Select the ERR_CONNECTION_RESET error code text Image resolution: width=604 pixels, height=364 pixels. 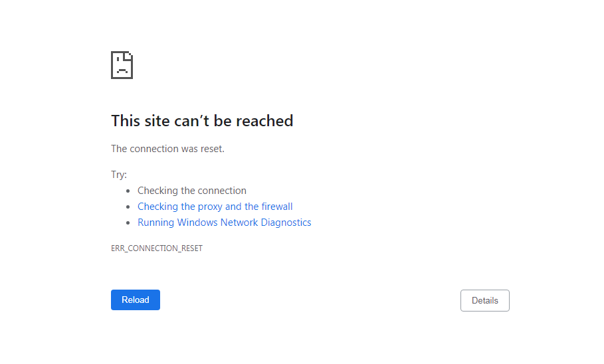pos(157,248)
